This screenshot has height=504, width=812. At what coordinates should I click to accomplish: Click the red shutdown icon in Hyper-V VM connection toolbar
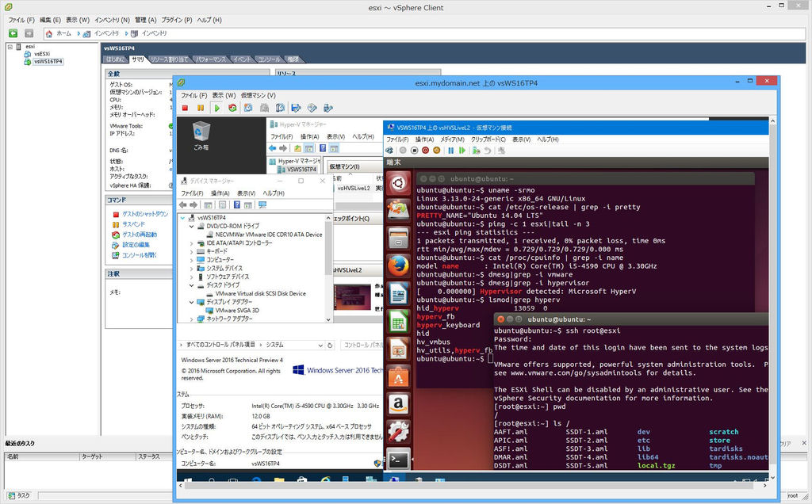click(426, 151)
